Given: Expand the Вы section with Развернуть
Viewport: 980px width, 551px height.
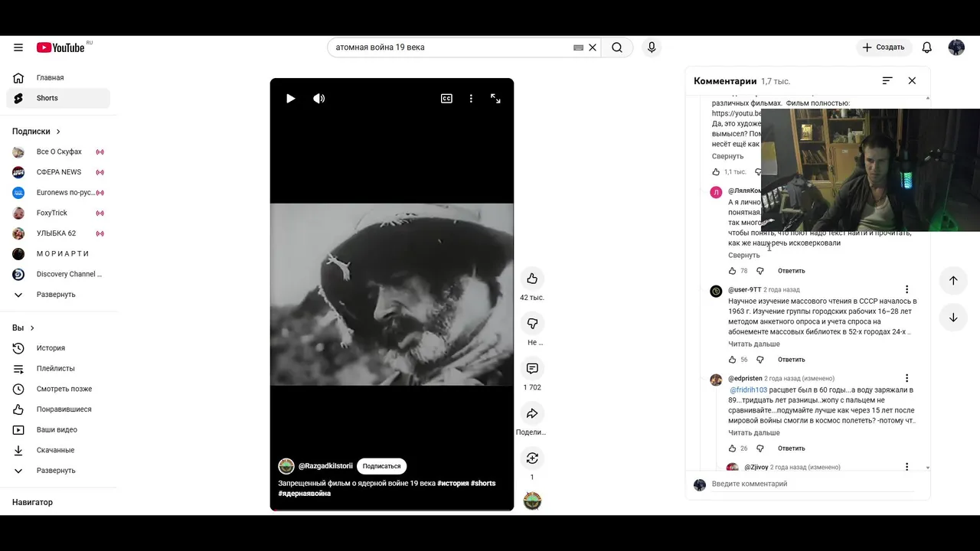Looking at the screenshot, I should (58, 471).
